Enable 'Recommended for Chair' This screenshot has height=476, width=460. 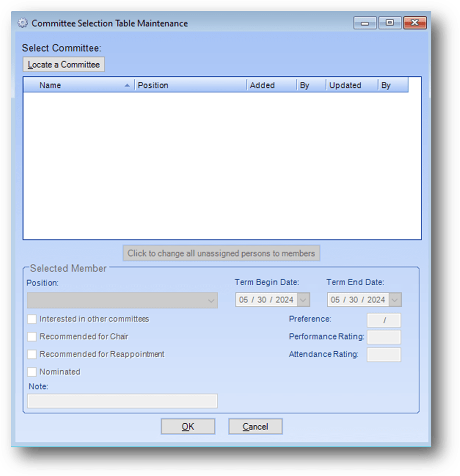pyautogui.click(x=32, y=336)
